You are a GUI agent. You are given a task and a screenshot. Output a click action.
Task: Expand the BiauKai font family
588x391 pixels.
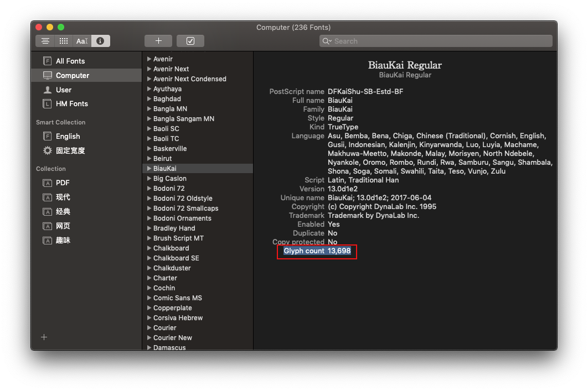(x=149, y=169)
